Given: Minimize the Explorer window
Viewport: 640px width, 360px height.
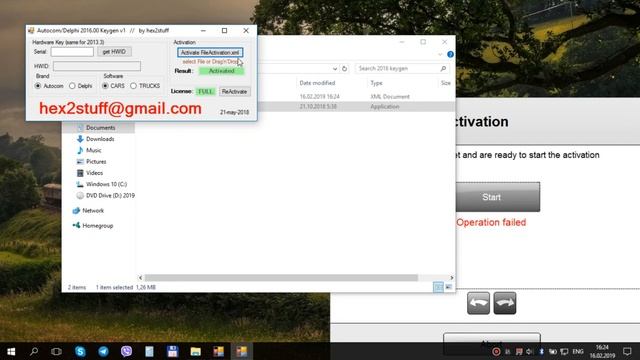Looking at the screenshot, I should pos(402,42).
